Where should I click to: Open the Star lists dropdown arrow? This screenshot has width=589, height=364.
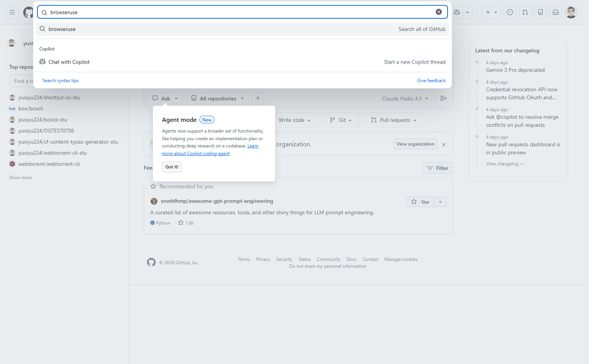pos(440,202)
